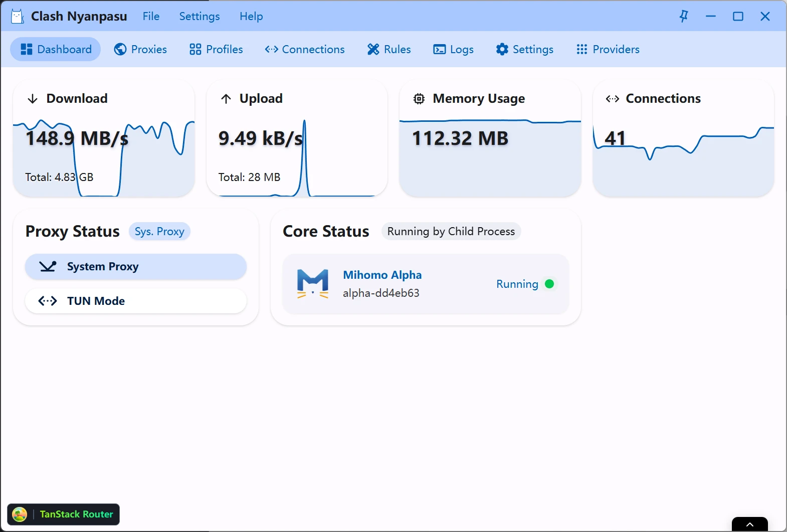
Task: Click the 112.32 MB memory value
Action: click(460, 138)
